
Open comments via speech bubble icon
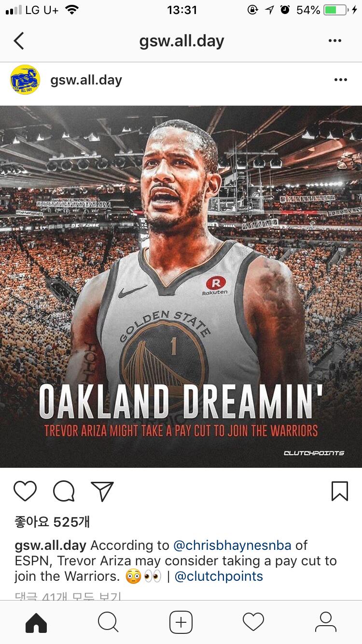64,491
